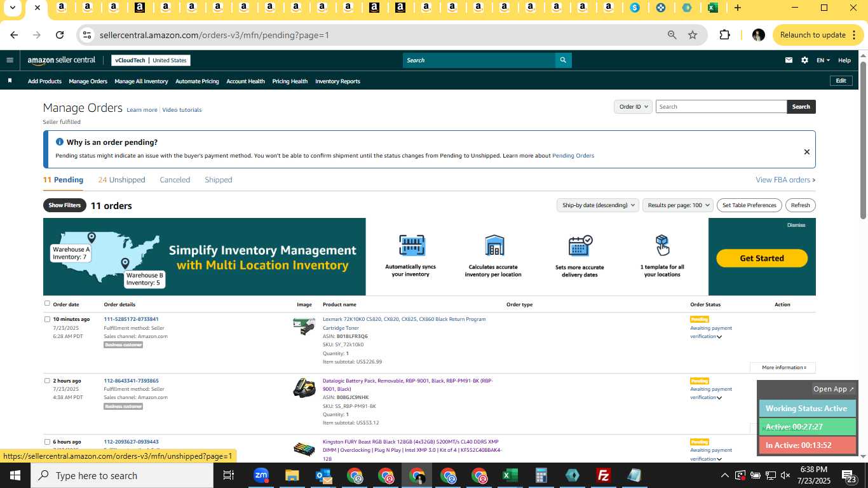This screenshot has height=488, width=868.
Task: Click the Amazon Seller Central logo
Action: [x=62, y=60]
